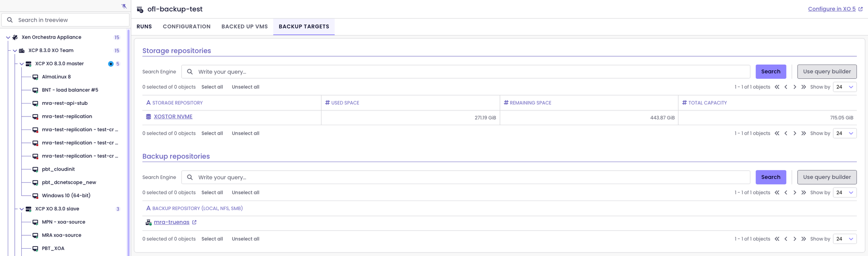The image size is (868, 256).
Task: Click the unpin sidebar icon
Action: point(124,6)
